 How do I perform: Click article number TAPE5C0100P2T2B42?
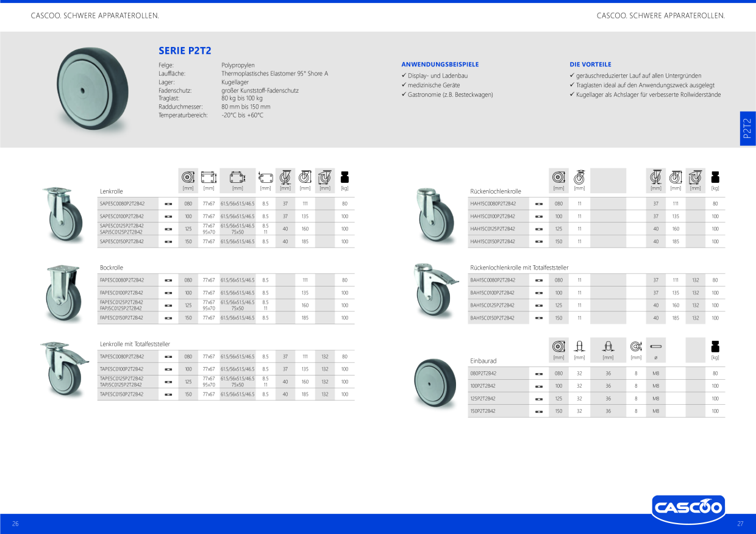122,369
